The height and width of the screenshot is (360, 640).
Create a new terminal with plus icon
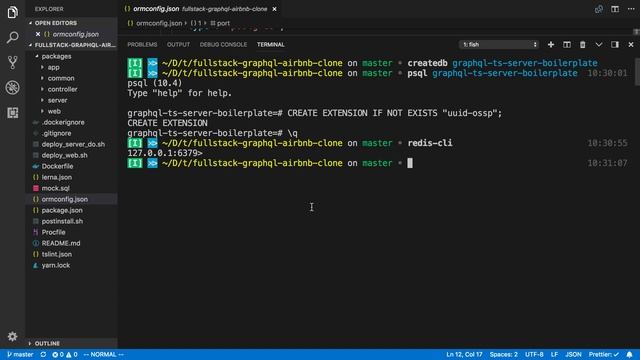tap(551, 44)
